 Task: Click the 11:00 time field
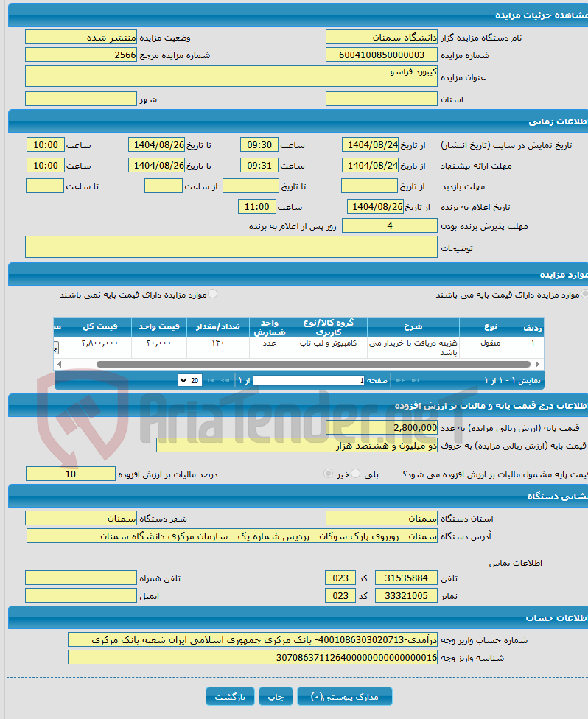click(257, 206)
